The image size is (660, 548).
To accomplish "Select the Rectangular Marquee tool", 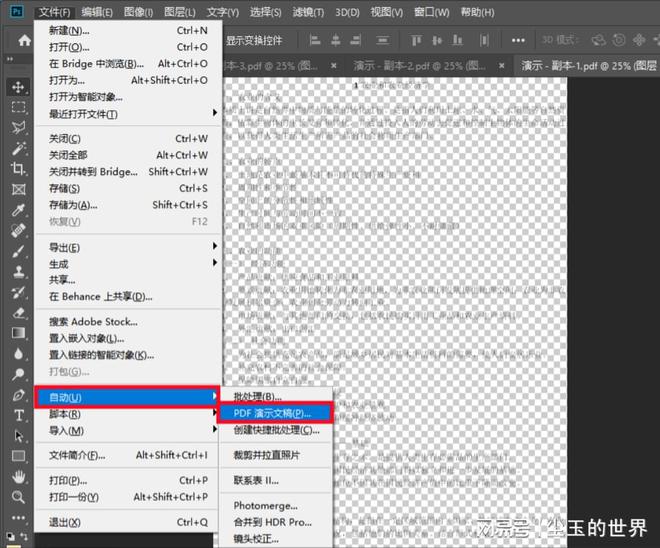I will pos(18,107).
